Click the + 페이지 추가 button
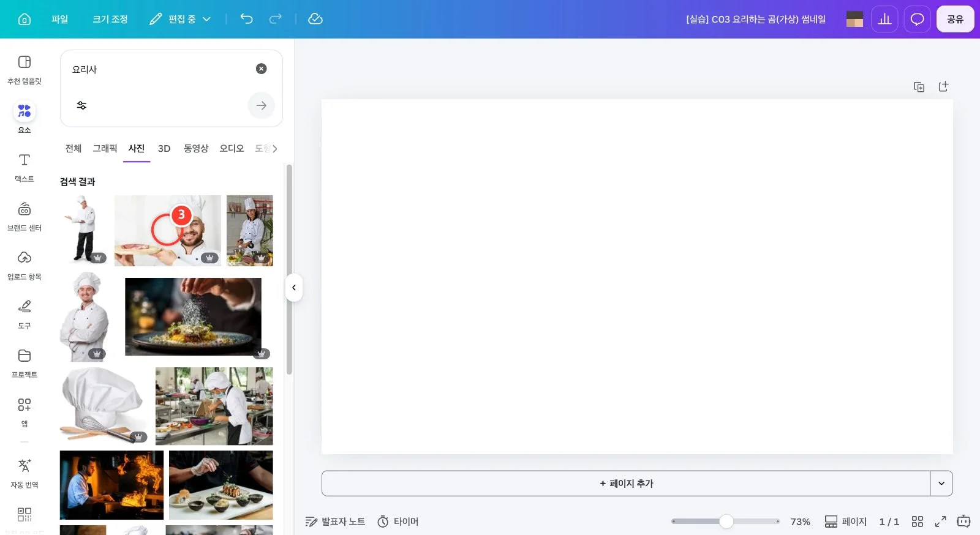The height and width of the screenshot is (535, 980). pyautogui.click(x=626, y=484)
